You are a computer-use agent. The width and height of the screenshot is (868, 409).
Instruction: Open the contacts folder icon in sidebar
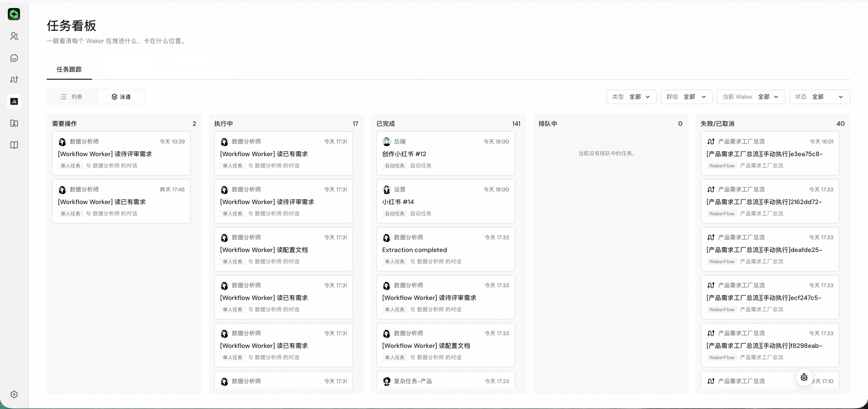14,123
